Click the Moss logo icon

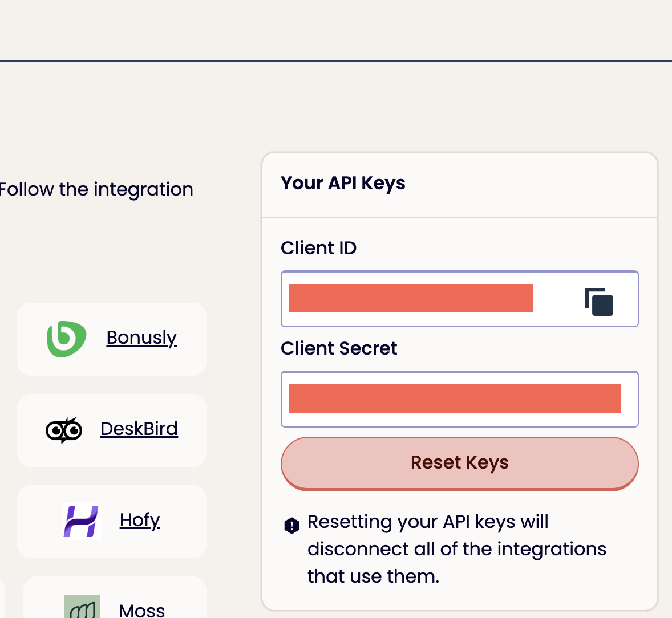tap(82, 608)
